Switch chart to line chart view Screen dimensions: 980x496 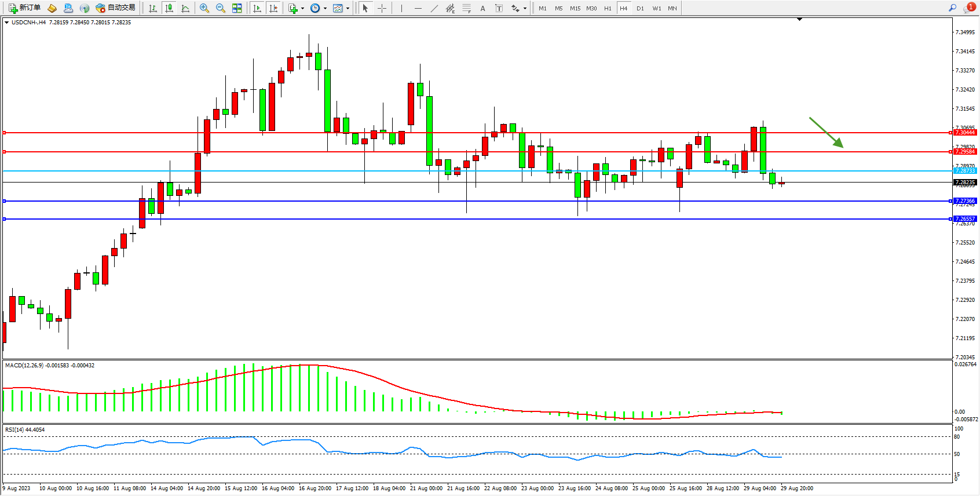185,8
